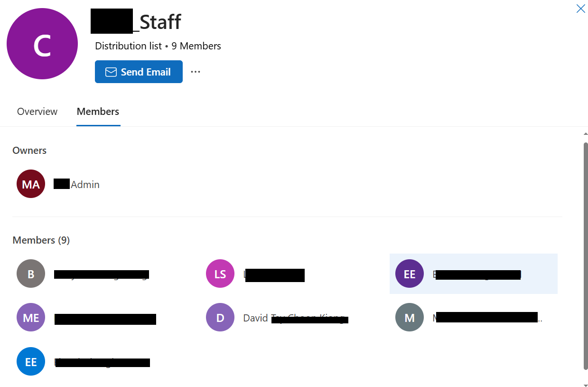
Task: Switch to the Overview tab
Action: pyautogui.click(x=37, y=112)
